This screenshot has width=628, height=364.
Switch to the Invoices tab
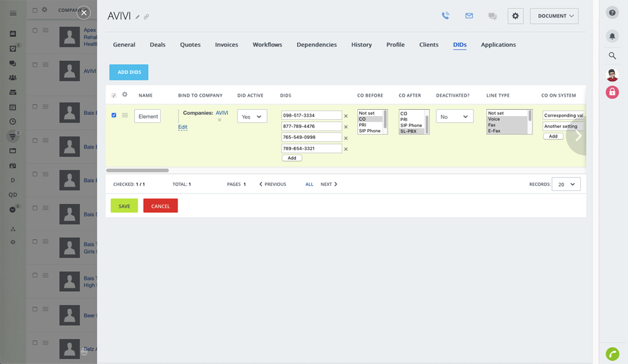click(x=227, y=45)
